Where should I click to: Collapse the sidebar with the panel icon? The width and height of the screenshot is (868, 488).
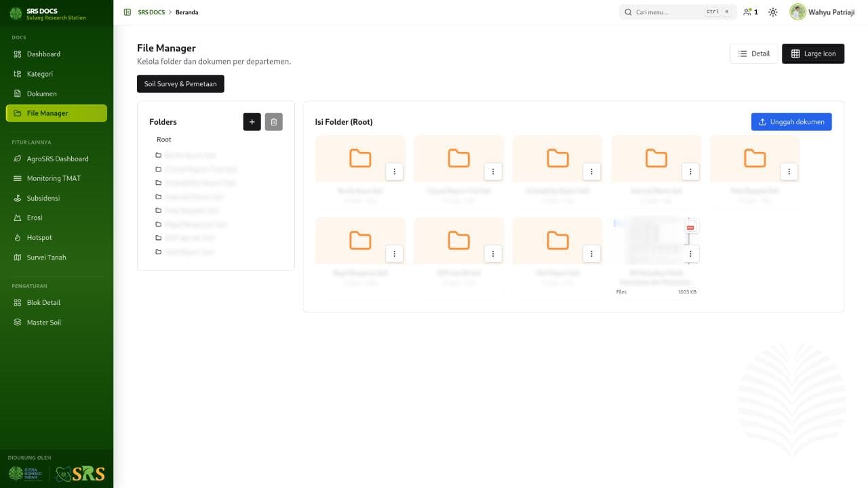point(127,12)
